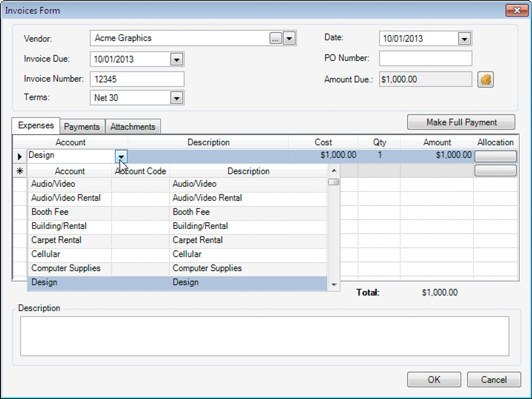Confirm with the OK button
The width and height of the screenshot is (532, 399).
point(434,379)
